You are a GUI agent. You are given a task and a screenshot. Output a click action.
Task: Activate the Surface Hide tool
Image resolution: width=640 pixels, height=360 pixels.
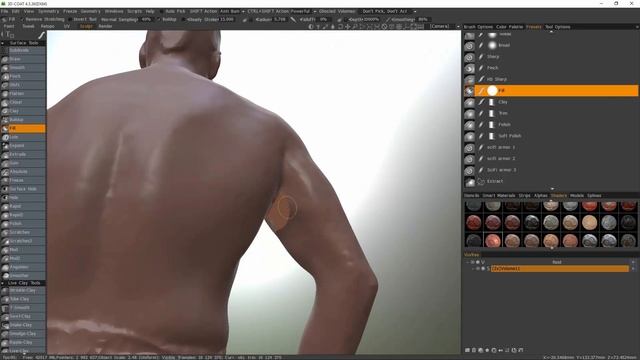(23, 189)
